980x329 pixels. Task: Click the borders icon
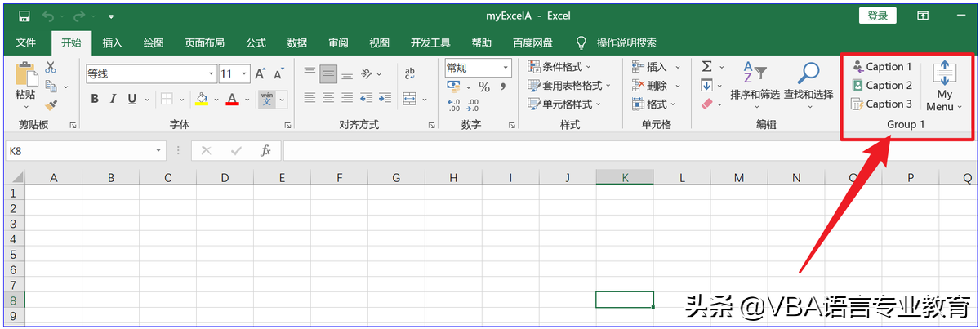167,99
